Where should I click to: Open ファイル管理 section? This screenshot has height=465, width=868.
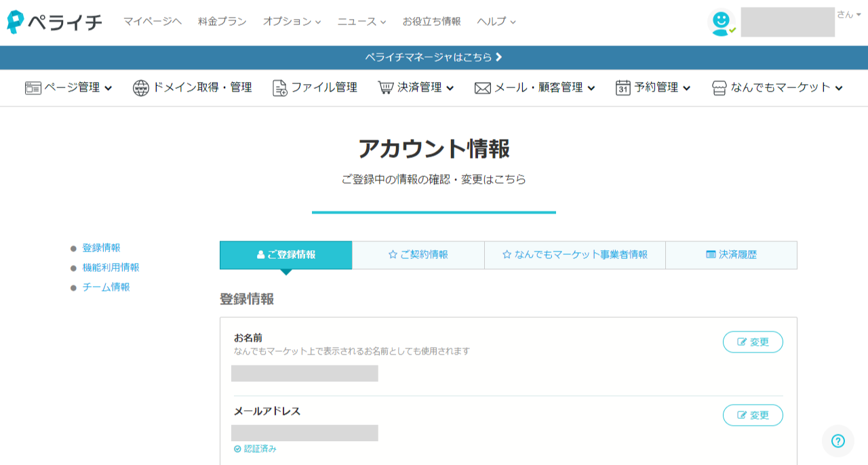tap(315, 87)
